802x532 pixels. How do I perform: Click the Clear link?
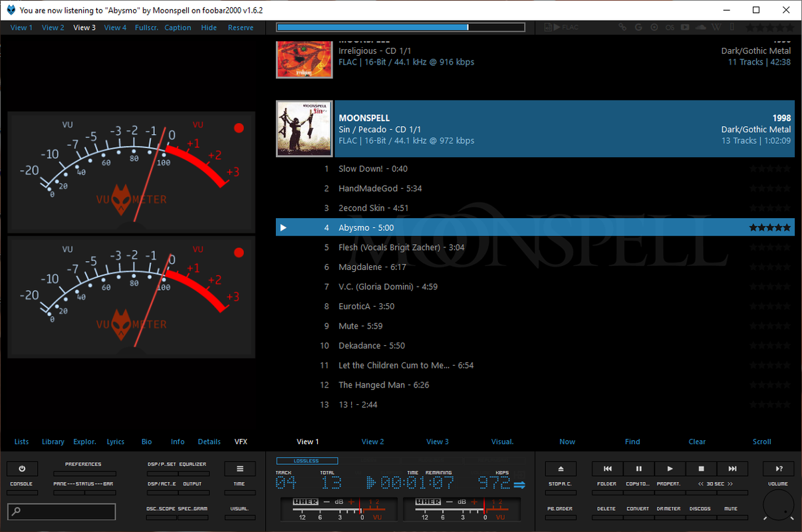(697, 442)
